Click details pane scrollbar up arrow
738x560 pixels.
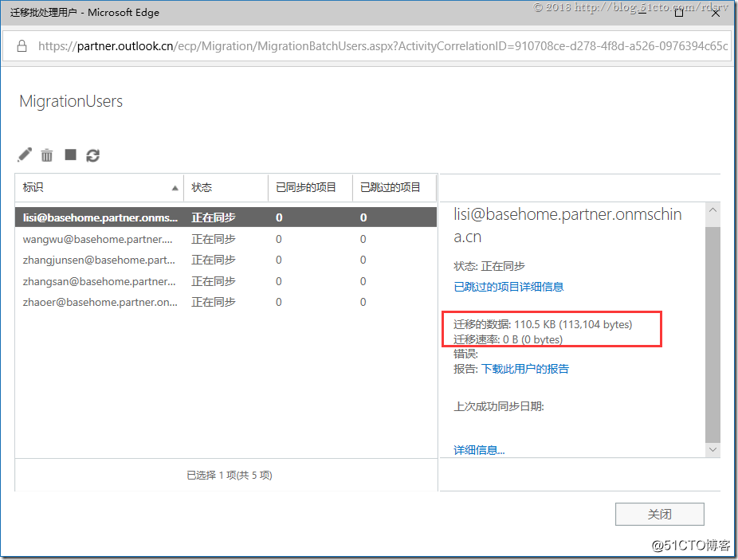(x=712, y=210)
